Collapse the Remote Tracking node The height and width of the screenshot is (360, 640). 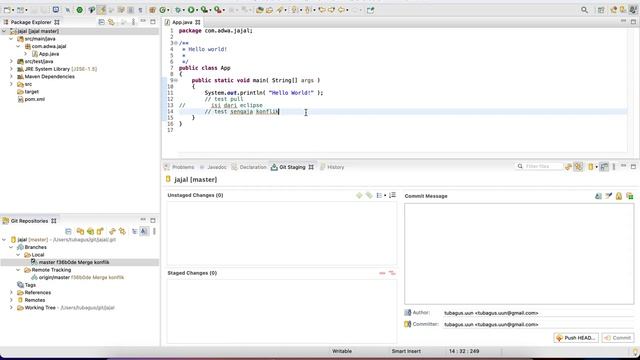point(18,270)
